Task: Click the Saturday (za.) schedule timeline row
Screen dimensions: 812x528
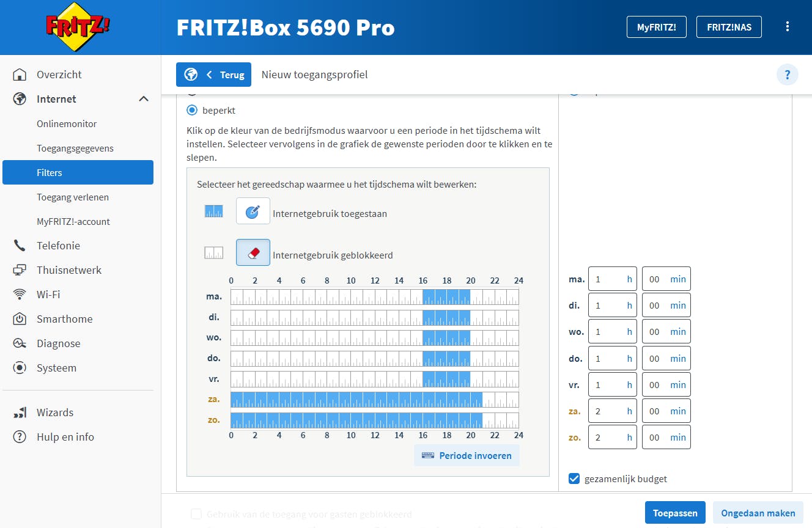Action: [x=375, y=400]
